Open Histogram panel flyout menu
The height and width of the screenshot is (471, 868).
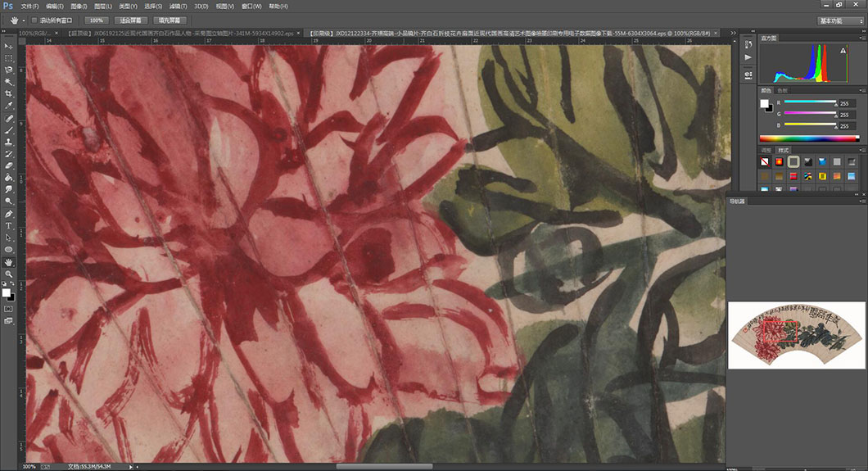point(862,38)
